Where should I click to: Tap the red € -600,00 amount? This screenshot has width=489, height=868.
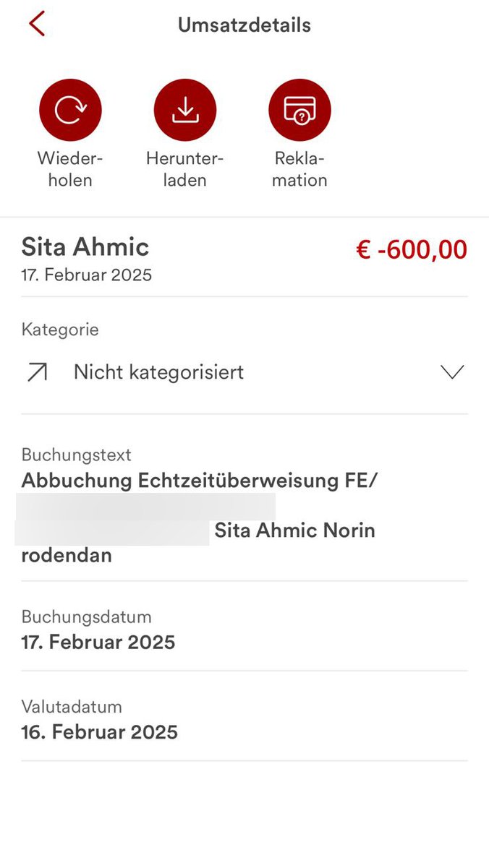tap(412, 250)
